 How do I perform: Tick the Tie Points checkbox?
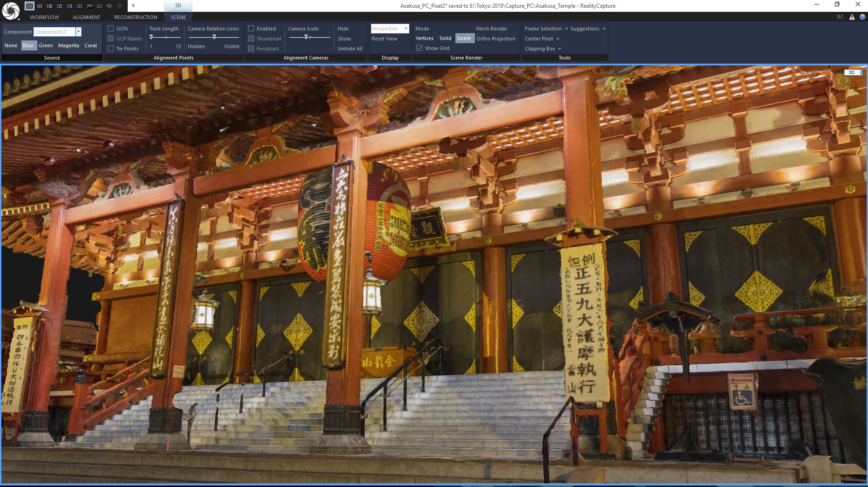pyautogui.click(x=110, y=49)
